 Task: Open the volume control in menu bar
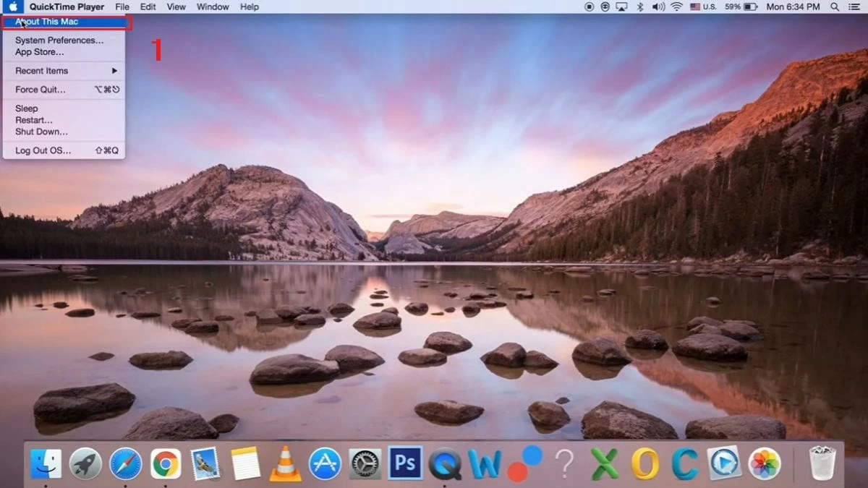(657, 7)
